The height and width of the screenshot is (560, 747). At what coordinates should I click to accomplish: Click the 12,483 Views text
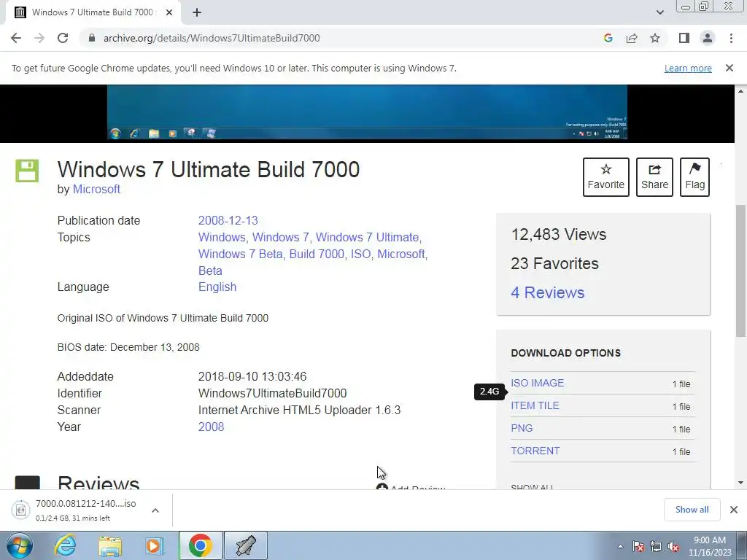tap(558, 234)
